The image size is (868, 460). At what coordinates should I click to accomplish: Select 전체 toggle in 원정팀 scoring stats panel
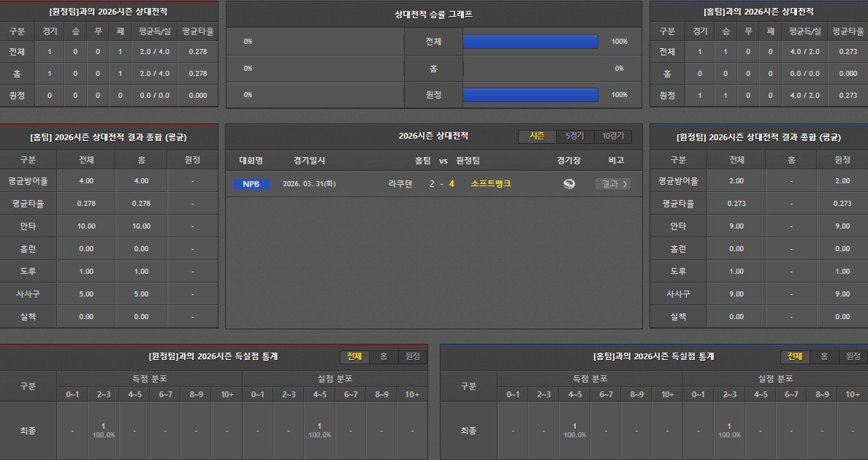(x=354, y=356)
